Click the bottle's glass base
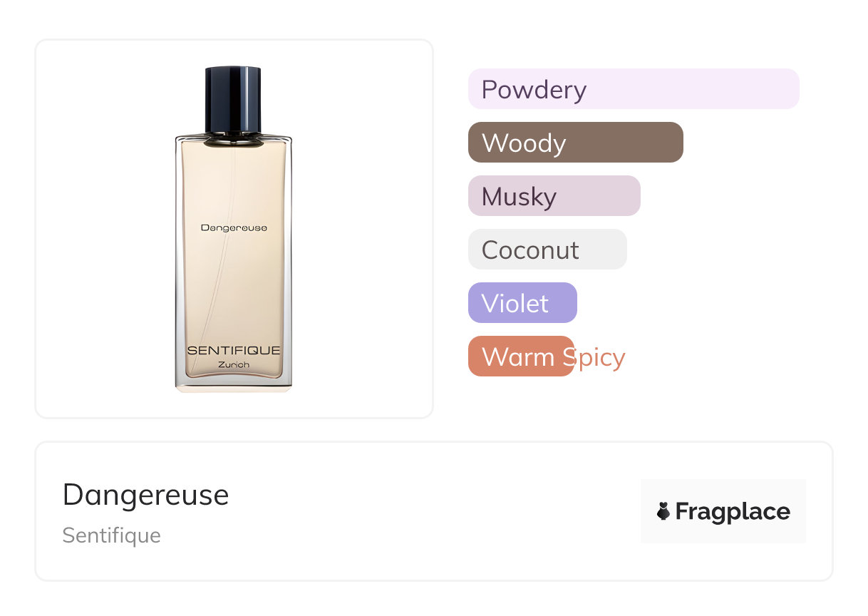The height and width of the screenshot is (616, 868). click(234, 384)
